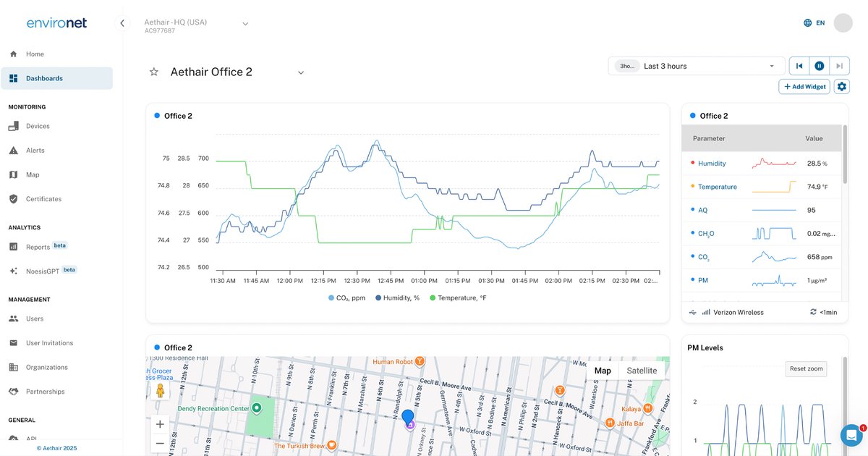
Task: Toggle CO₂ series in chart legend
Action: (x=346, y=297)
